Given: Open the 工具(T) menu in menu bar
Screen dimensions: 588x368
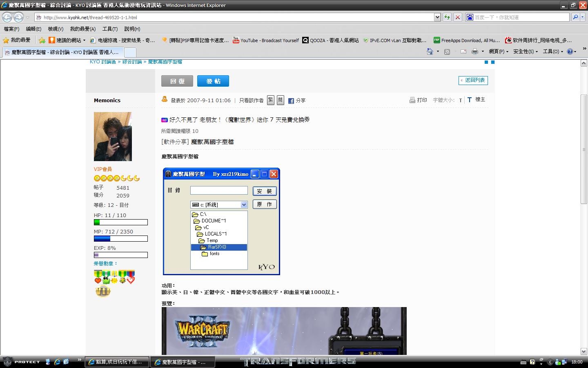Looking at the screenshot, I should tap(110, 29).
